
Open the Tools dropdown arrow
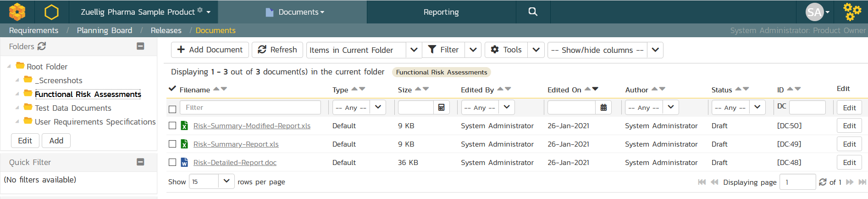536,50
